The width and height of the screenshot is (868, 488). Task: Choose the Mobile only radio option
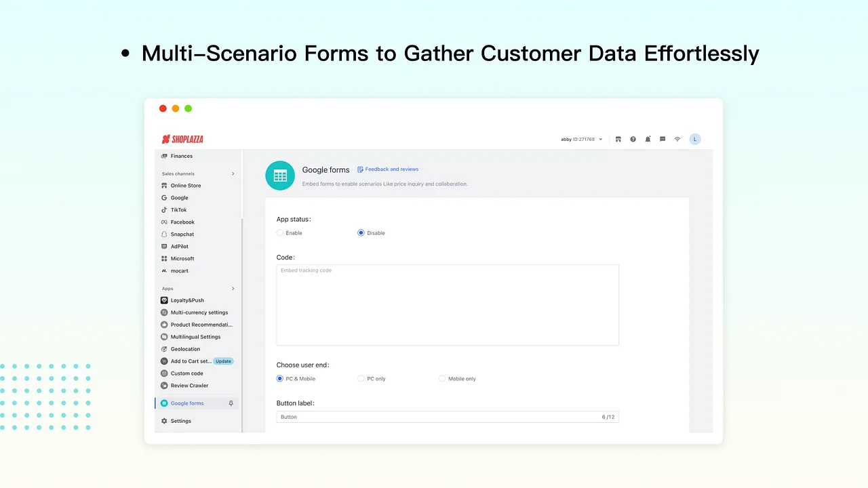(x=442, y=379)
